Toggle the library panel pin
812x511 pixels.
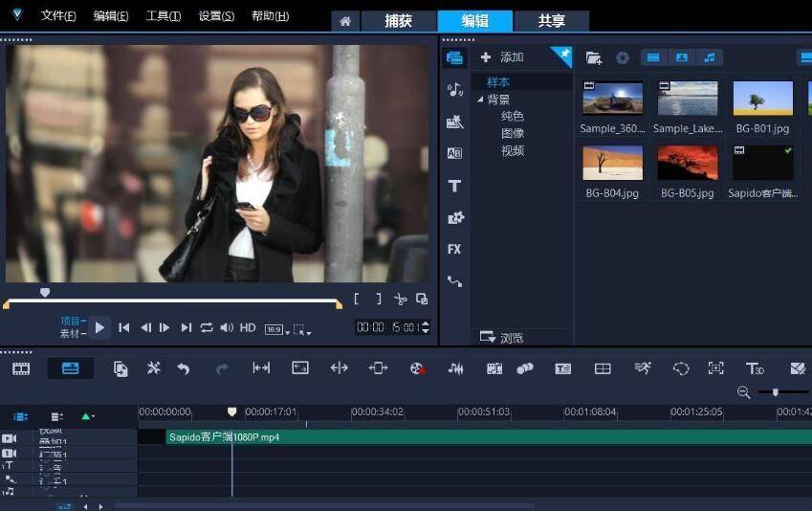(563, 55)
